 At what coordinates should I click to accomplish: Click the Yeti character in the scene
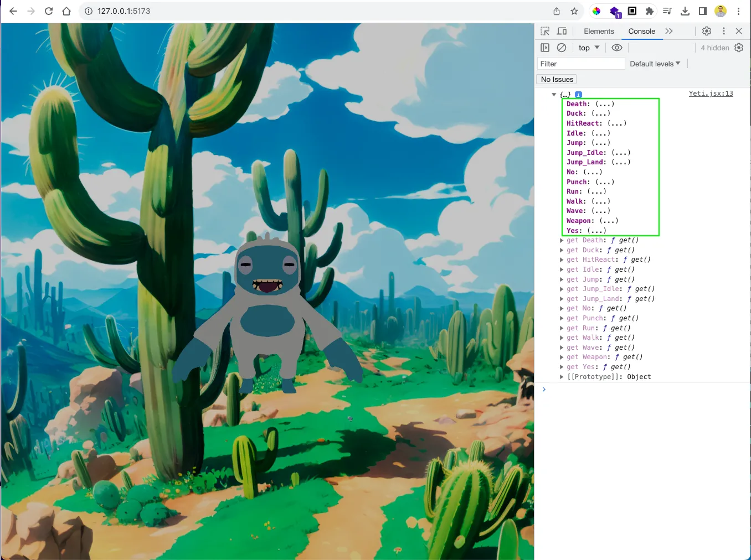pos(268,313)
